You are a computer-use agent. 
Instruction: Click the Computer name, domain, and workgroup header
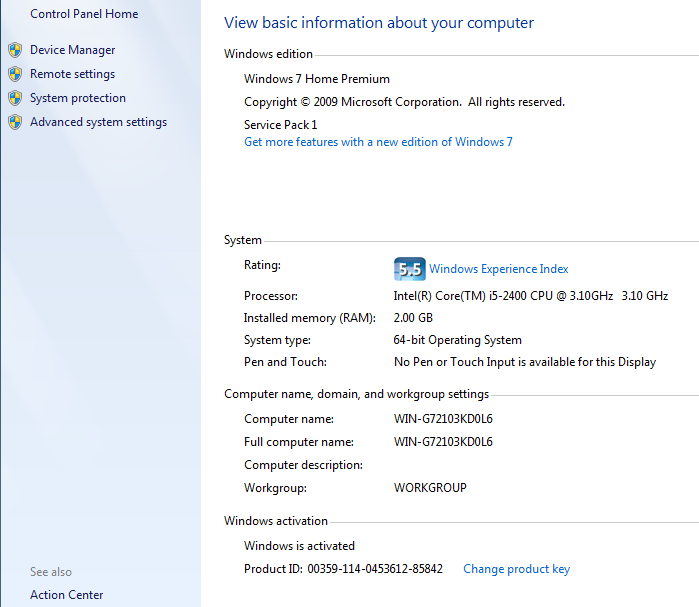click(357, 394)
